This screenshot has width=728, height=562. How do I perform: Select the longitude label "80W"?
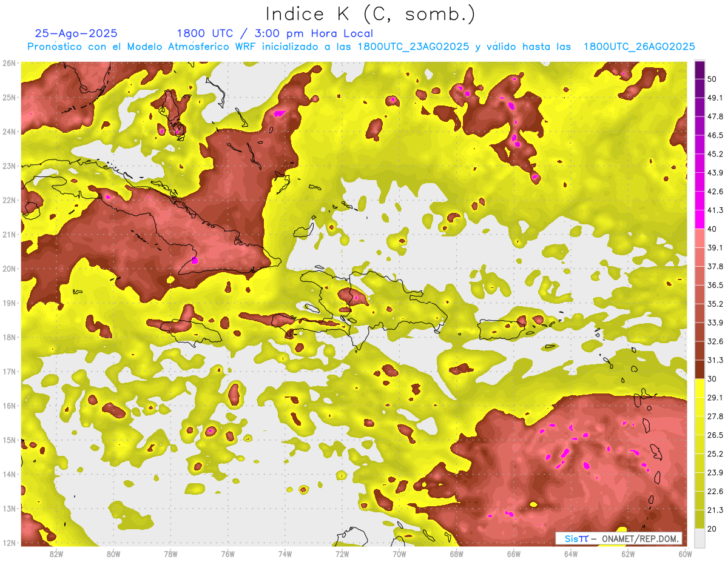point(113,554)
